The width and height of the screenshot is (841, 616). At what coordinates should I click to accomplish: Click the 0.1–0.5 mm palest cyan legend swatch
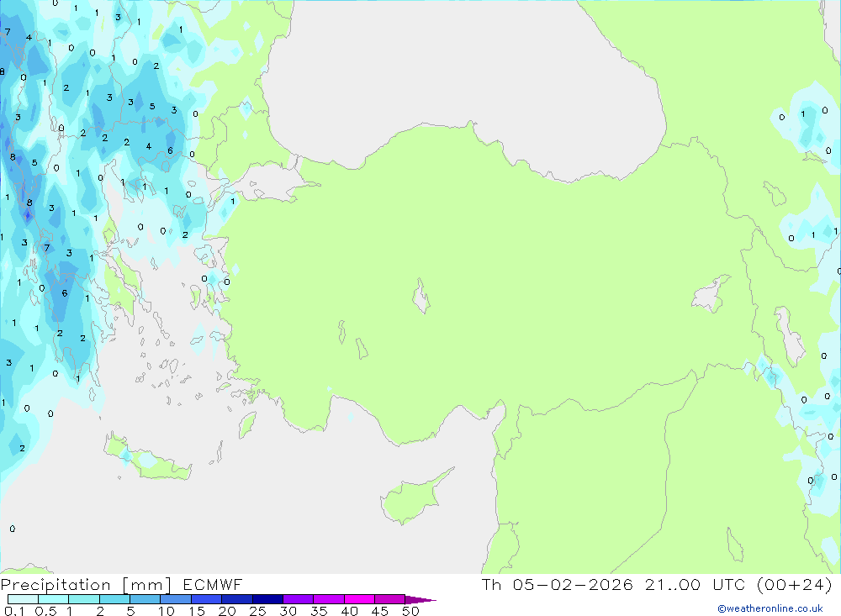(x=23, y=599)
